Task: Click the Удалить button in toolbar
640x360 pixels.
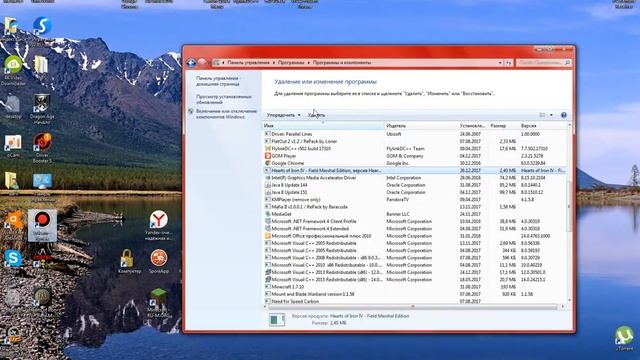Action: pos(316,115)
